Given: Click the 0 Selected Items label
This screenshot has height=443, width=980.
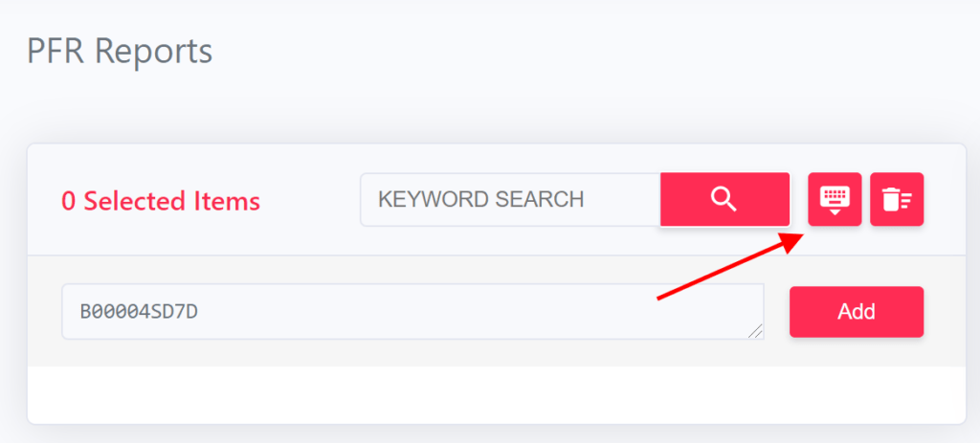Looking at the screenshot, I should point(161,201).
